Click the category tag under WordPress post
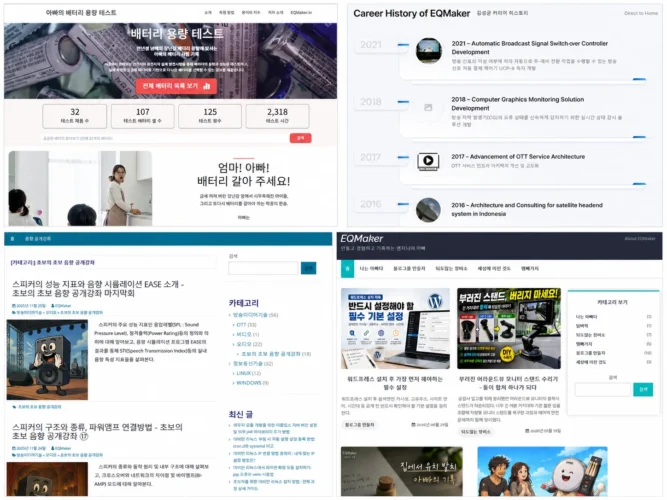 [360, 425]
